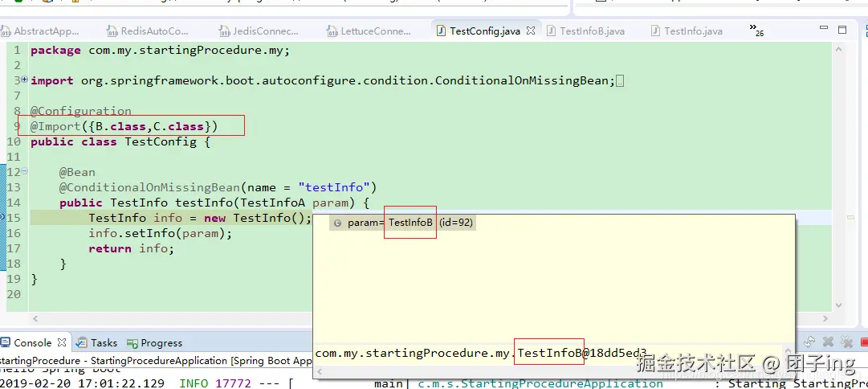
Task: Switch to the TestInfo.java tab
Action: click(x=687, y=31)
